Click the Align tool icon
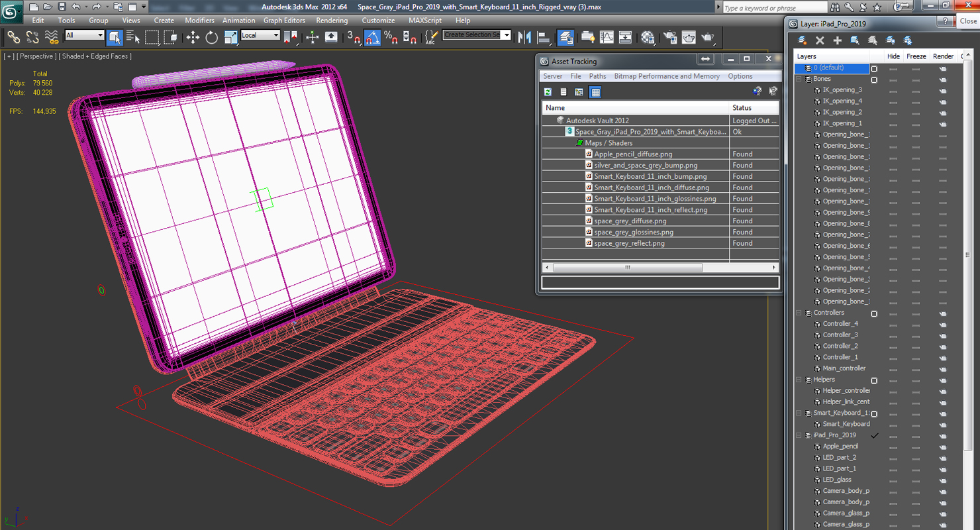Viewport: 980px width, 530px height. 544,37
